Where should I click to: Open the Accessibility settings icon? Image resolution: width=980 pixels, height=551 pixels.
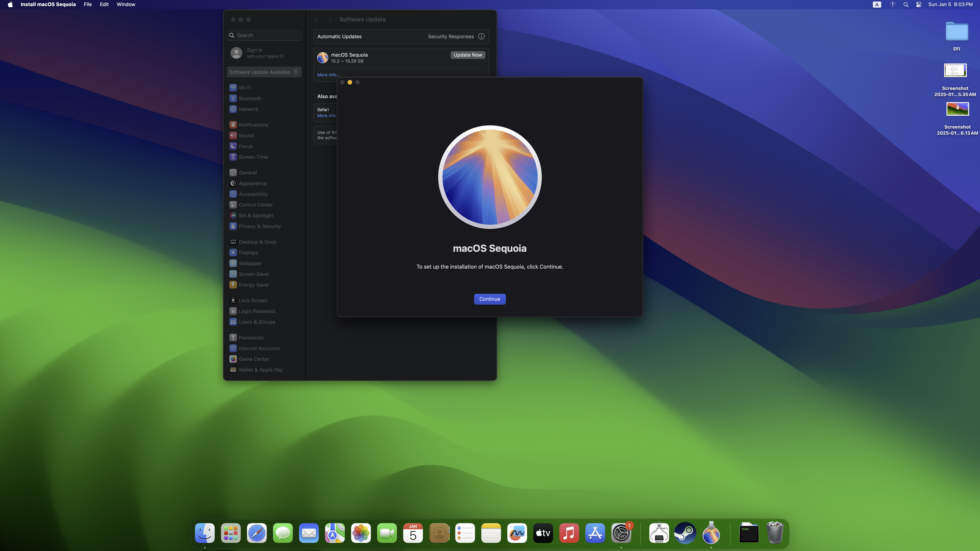[233, 194]
